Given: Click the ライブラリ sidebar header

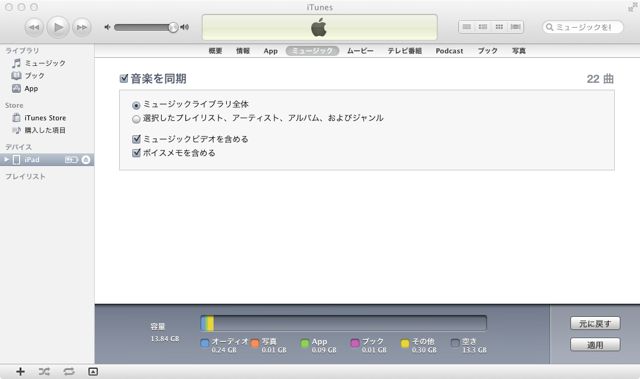Looking at the screenshot, I should [x=22, y=51].
